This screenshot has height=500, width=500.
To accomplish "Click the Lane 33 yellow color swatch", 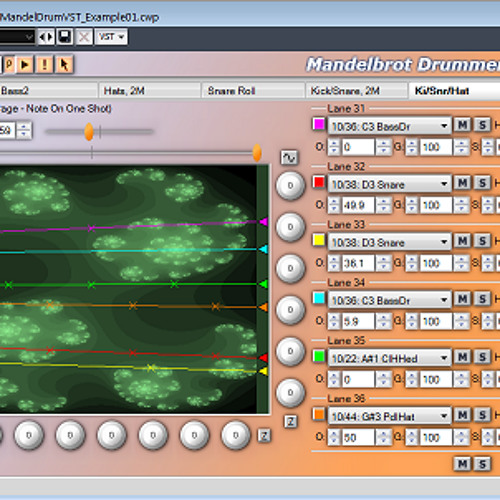I will click(x=319, y=240).
